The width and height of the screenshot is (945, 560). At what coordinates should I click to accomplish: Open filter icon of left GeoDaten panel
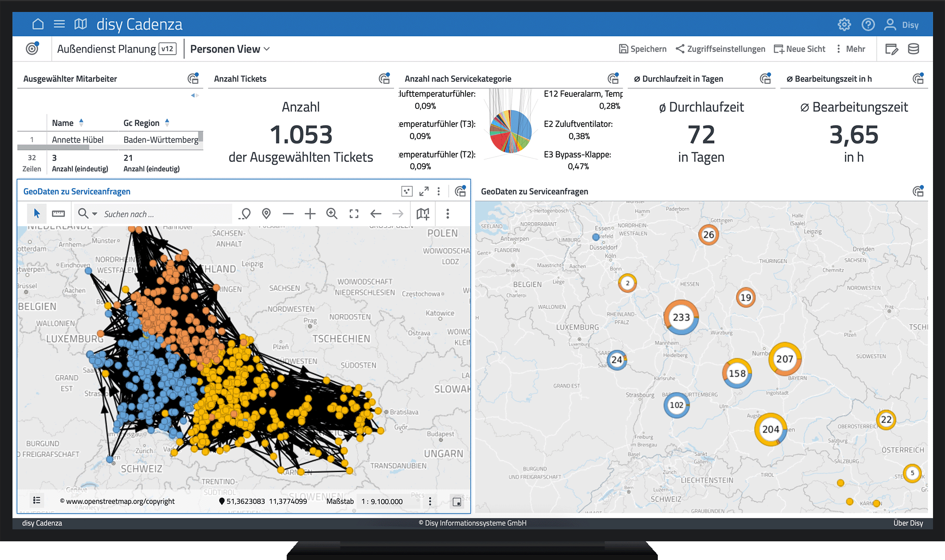(x=460, y=191)
